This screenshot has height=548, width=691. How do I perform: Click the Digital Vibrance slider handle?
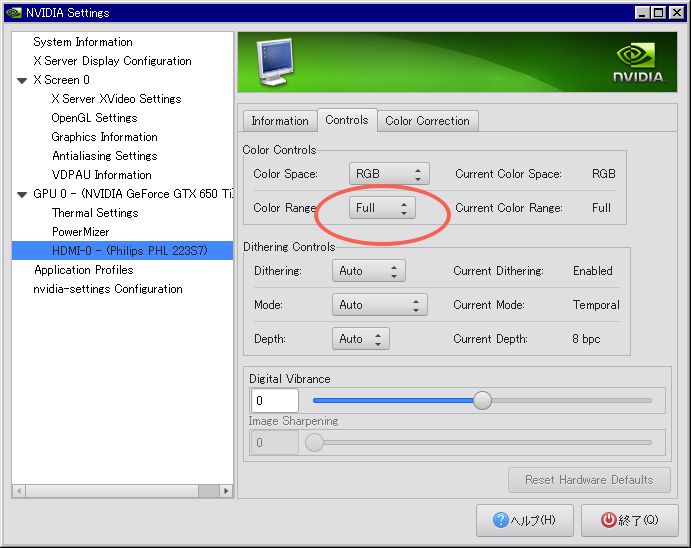coord(483,400)
